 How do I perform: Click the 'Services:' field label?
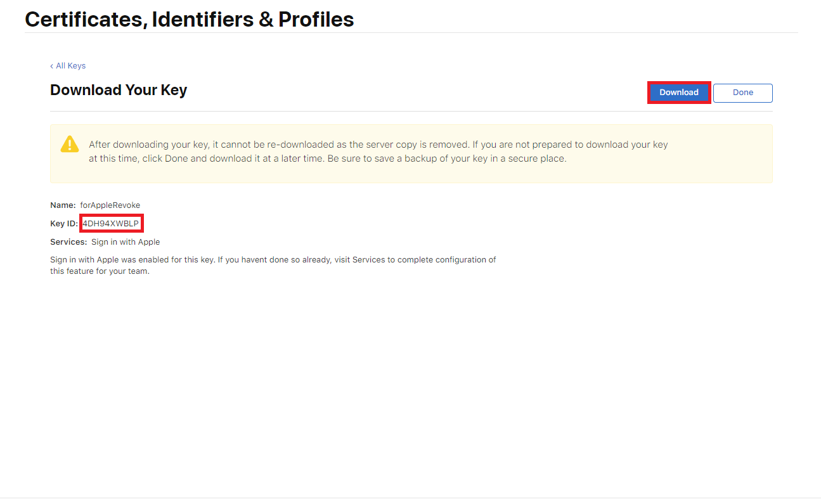click(x=68, y=242)
